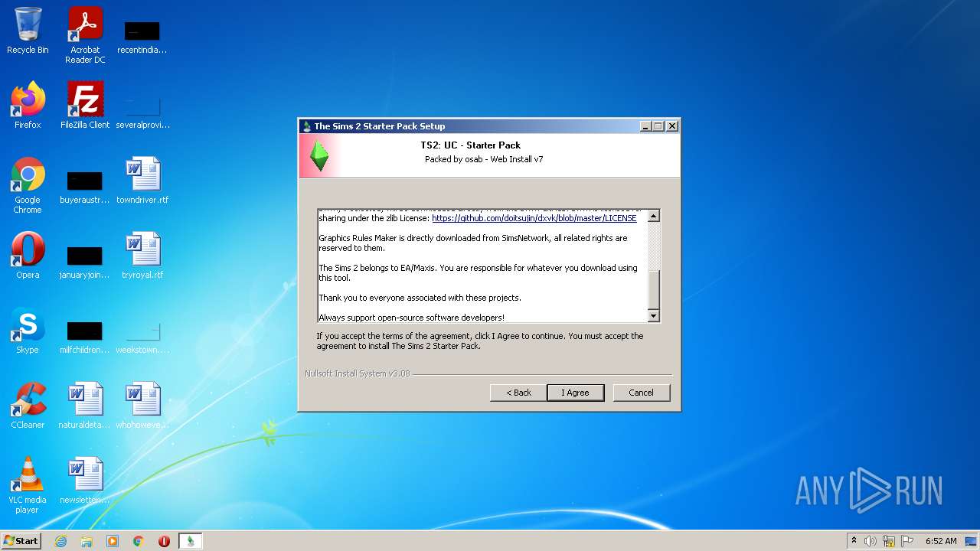This screenshot has height=551, width=980.
Task: Open the Recycle Bin desktop icon
Action: (28, 31)
